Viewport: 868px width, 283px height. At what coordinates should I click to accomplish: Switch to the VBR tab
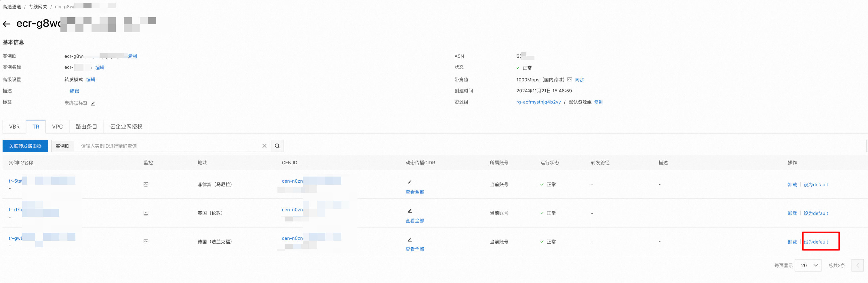pos(14,127)
